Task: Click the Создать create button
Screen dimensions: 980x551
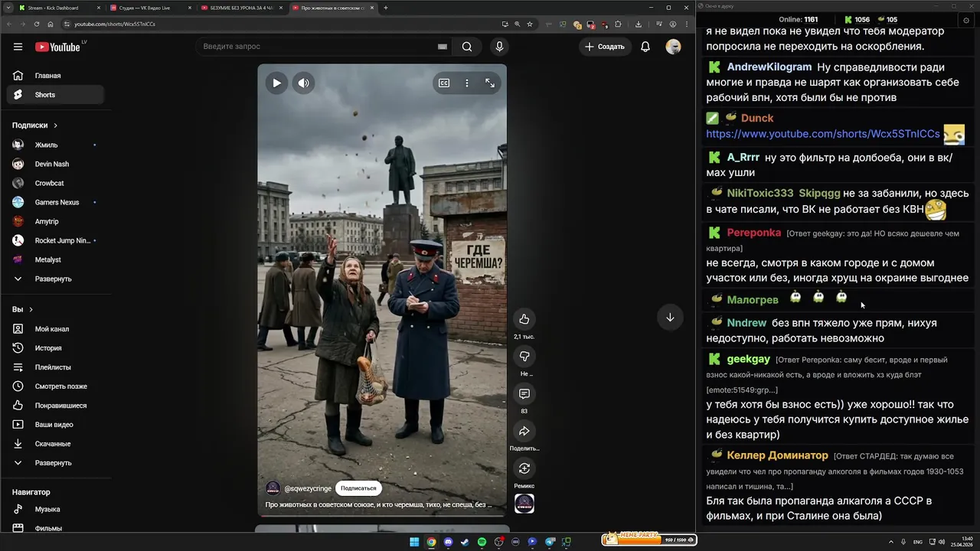Action: click(605, 47)
